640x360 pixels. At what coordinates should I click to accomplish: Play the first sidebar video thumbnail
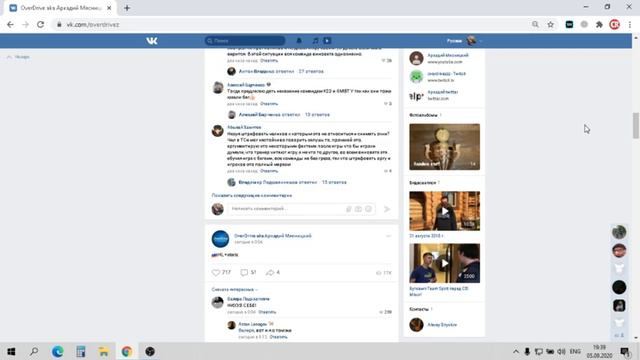pos(444,211)
